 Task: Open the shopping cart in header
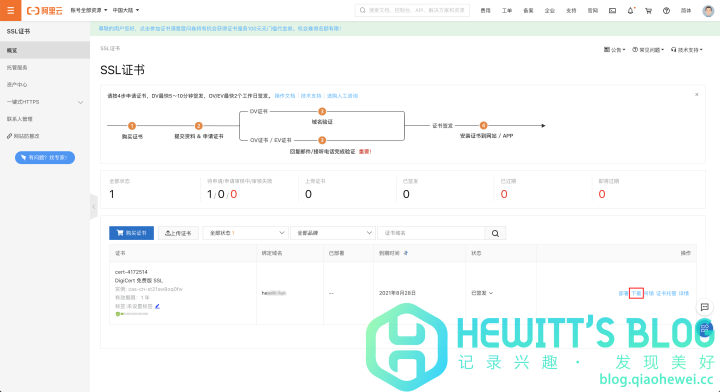(648, 11)
